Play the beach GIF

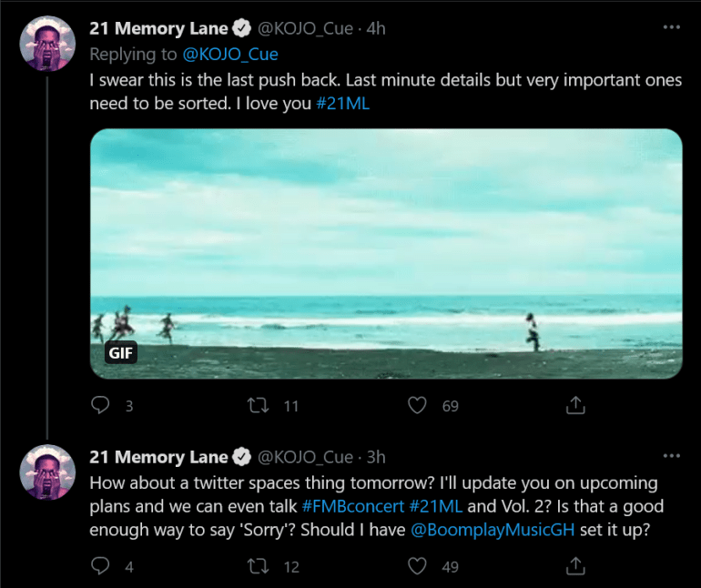386,253
